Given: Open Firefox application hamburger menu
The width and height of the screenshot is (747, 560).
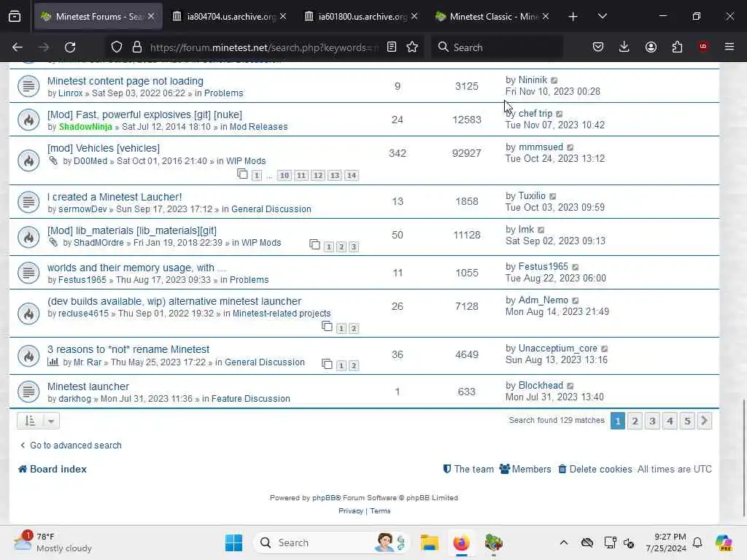Looking at the screenshot, I should click(729, 47).
